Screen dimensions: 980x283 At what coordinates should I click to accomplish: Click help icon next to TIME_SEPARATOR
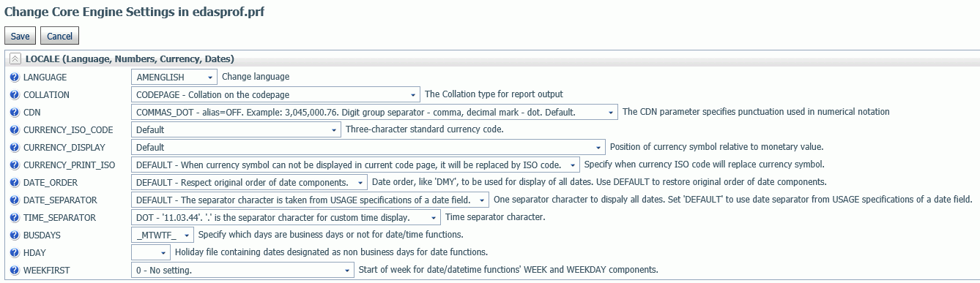point(15,217)
